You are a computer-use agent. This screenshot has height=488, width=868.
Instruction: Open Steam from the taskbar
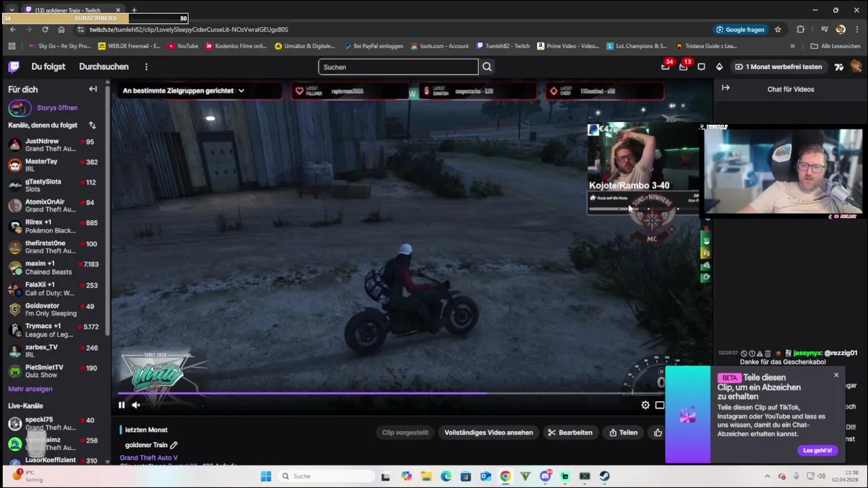click(x=604, y=476)
